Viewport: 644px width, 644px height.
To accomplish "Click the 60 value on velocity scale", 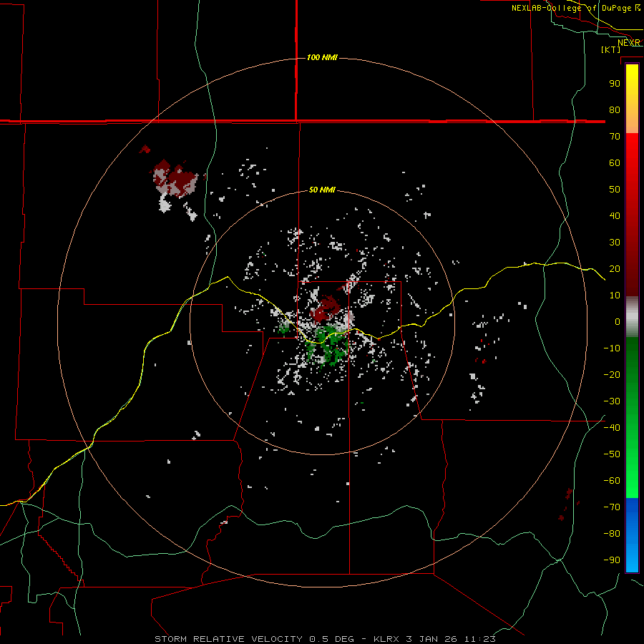I will coord(615,162).
